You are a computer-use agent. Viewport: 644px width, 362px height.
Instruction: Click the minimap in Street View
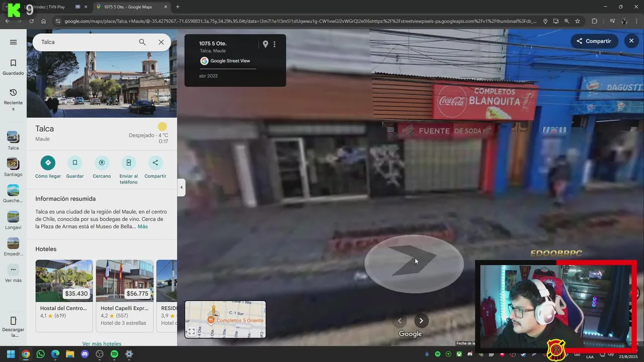[x=225, y=319]
